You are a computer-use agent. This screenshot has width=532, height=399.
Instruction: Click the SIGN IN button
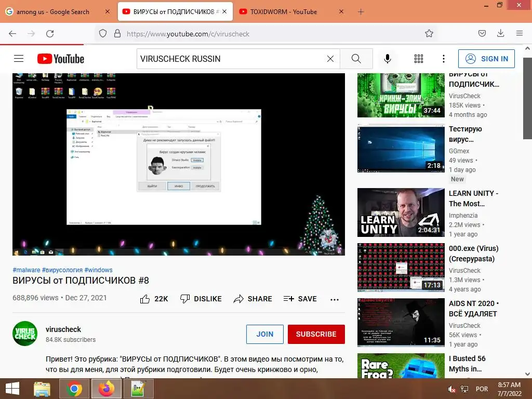pyautogui.click(x=486, y=59)
